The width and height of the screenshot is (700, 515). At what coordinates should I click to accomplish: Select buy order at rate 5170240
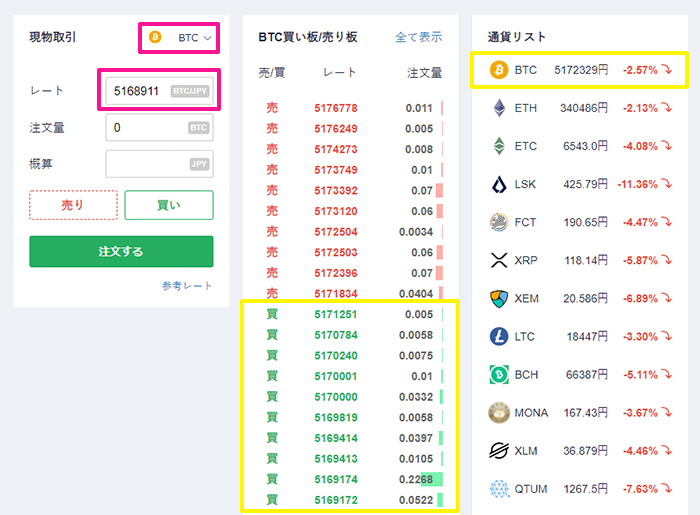tap(351, 356)
